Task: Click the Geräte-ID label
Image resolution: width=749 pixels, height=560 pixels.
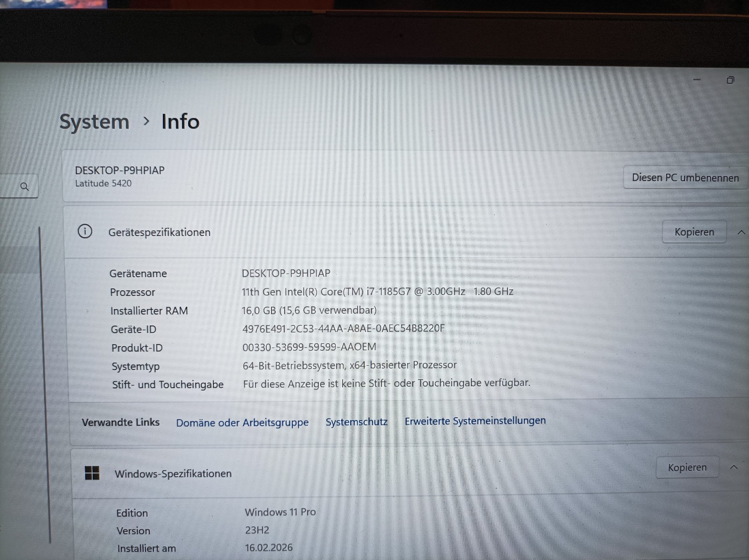Action: pos(133,330)
